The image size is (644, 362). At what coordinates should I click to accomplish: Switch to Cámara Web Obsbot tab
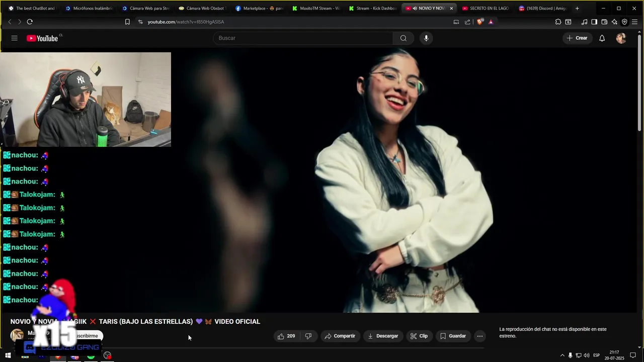tap(202, 8)
